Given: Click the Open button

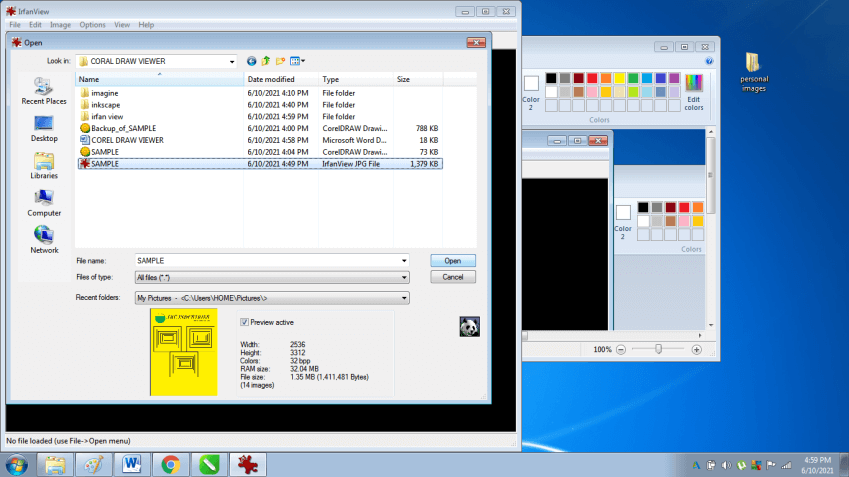Looking at the screenshot, I should [453, 261].
